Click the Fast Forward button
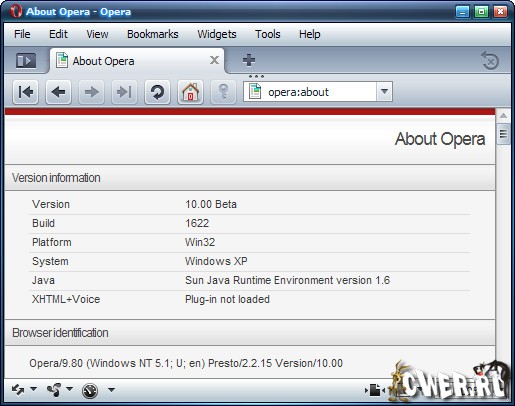The image size is (515, 406). [124, 92]
